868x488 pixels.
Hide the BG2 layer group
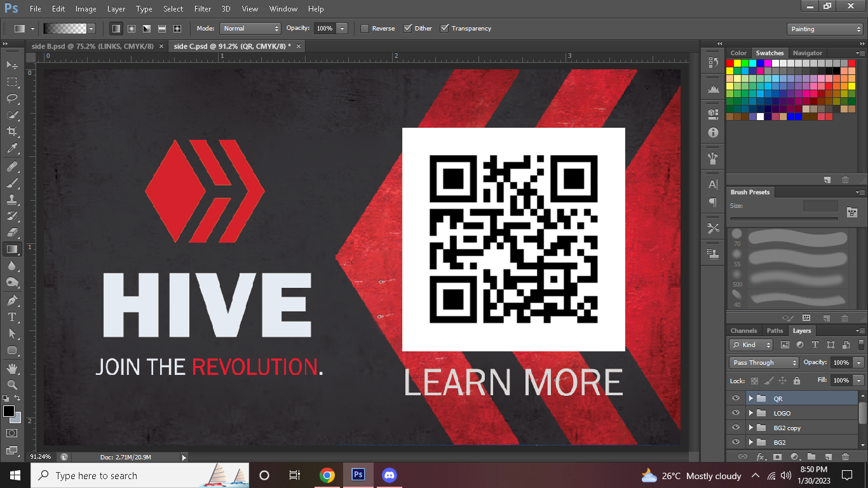pos(736,442)
